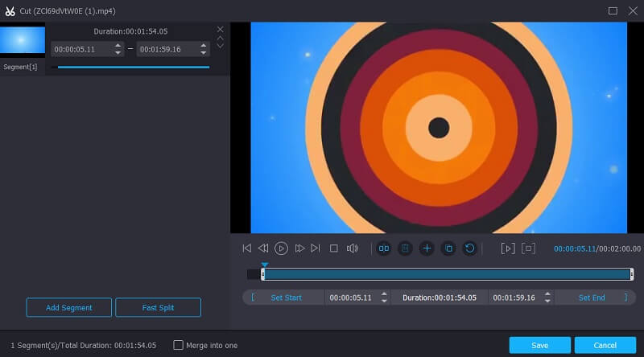Screen dimensions: 644x357
Task: Click the Add Segment button
Action: pyautogui.click(x=68, y=307)
